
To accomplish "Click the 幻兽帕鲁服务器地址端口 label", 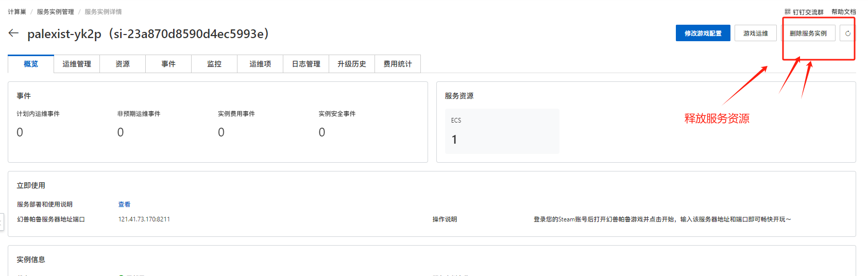I will (51, 219).
